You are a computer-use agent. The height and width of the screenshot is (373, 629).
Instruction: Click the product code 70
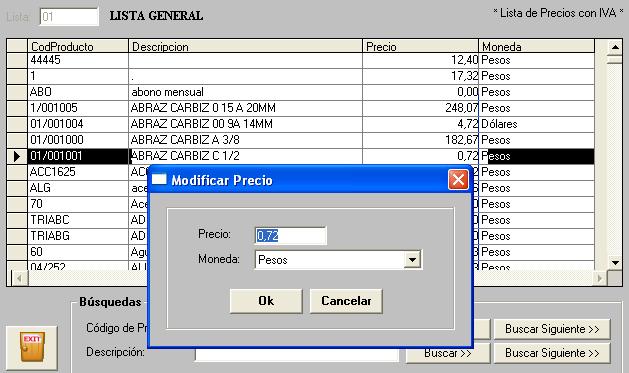(x=78, y=204)
